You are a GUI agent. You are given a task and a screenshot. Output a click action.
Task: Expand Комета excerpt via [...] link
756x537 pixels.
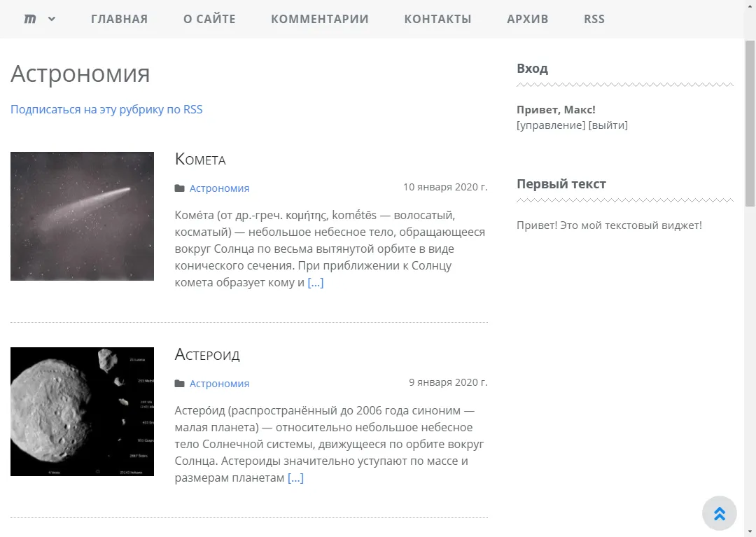pyautogui.click(x=316, y=283)
